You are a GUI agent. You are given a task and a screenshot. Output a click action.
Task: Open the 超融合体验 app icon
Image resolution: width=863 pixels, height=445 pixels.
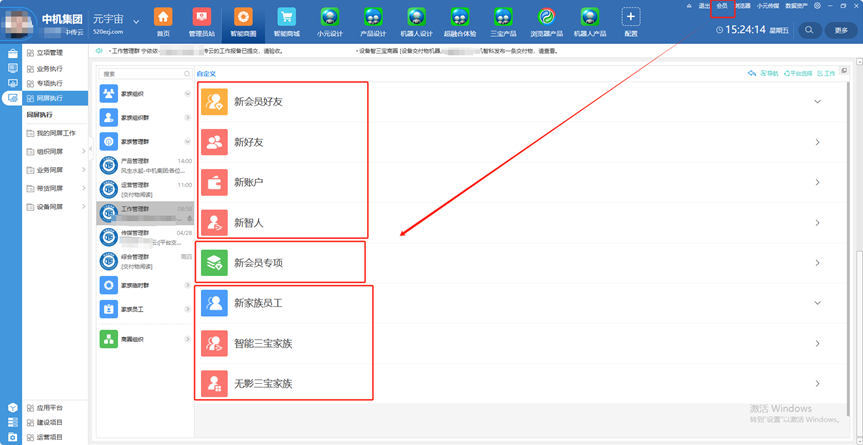460,17
